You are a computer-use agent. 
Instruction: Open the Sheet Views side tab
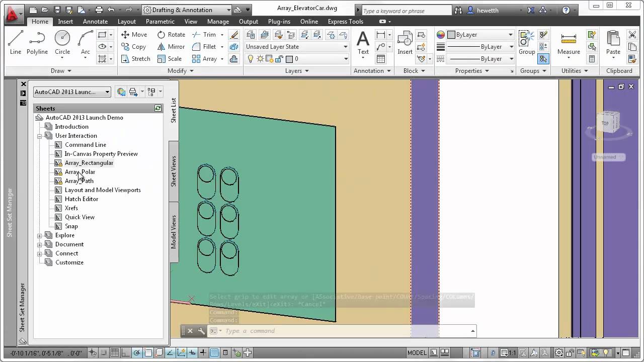pyautogui.click(x=174, y=171)
